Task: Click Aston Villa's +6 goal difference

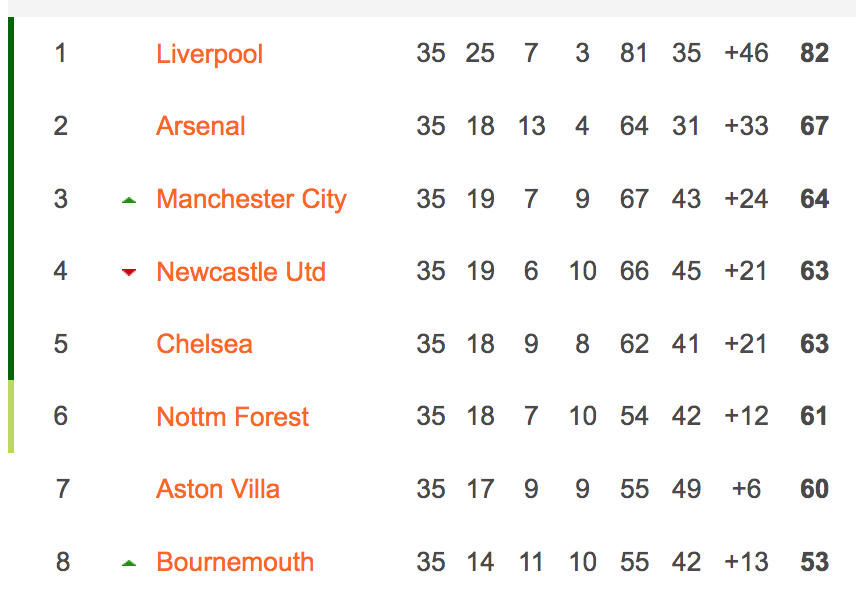Action: 746,489
